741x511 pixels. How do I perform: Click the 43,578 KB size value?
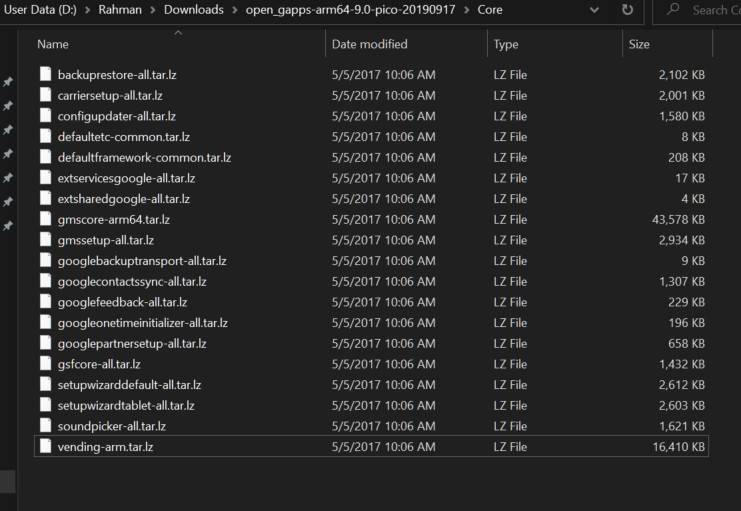coord(678,219)
